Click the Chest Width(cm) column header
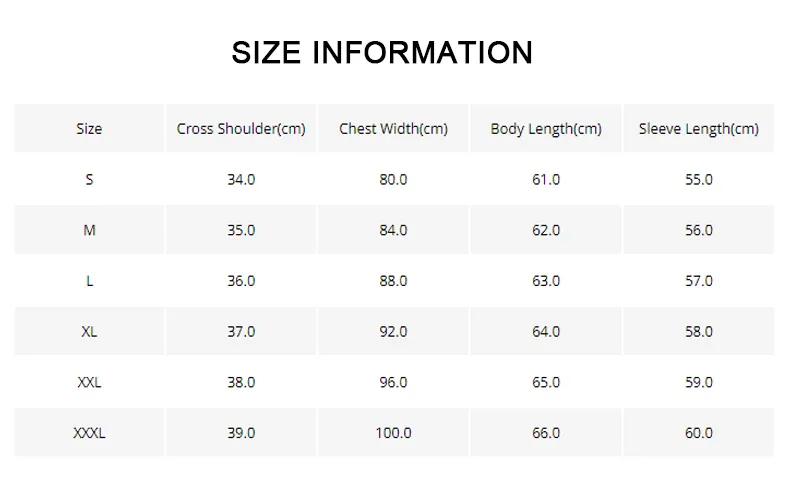Screen dimensions: 790x502 tap(393, 129)
